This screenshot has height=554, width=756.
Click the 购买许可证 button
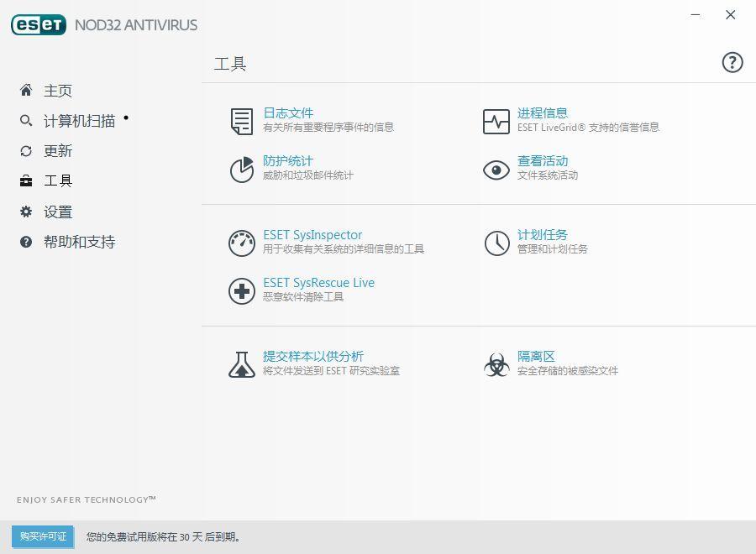[43, 536]
